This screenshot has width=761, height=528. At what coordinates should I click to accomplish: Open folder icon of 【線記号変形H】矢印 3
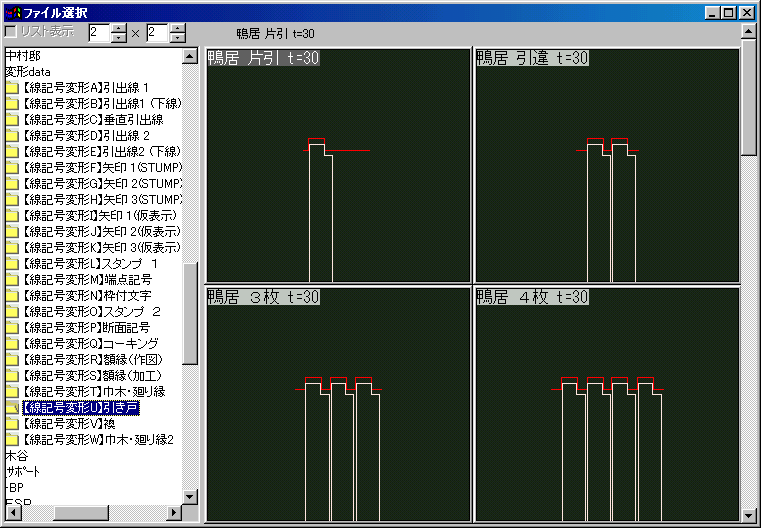click(12, 200)
